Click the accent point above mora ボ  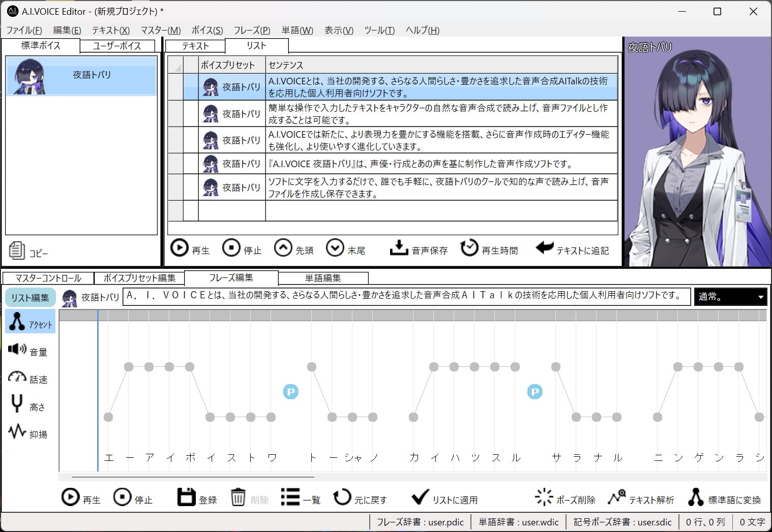(x=190, y=366)
